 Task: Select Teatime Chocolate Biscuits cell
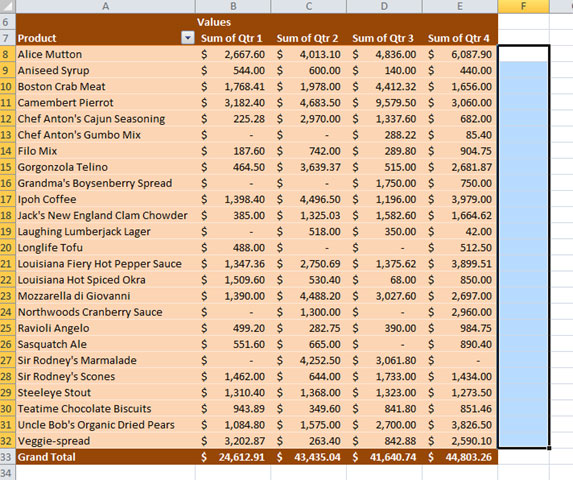click(x=106, y=408)
